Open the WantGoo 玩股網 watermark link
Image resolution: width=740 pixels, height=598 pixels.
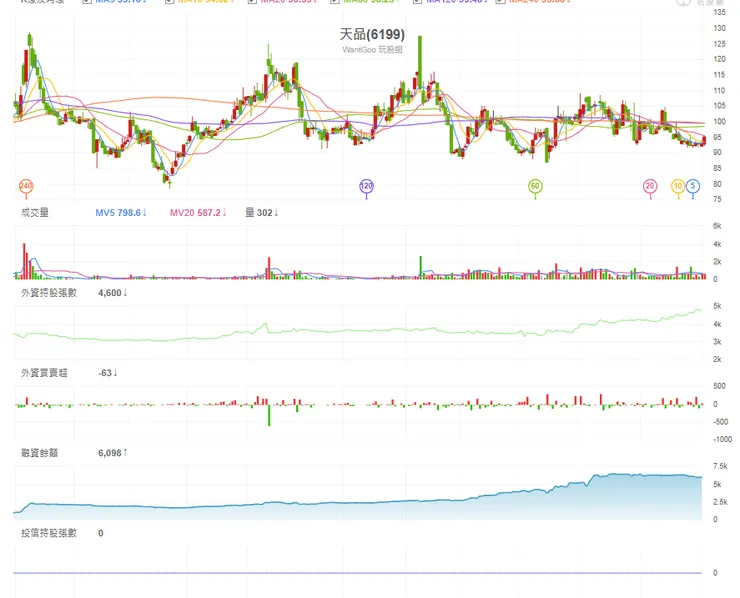(372, 50)
